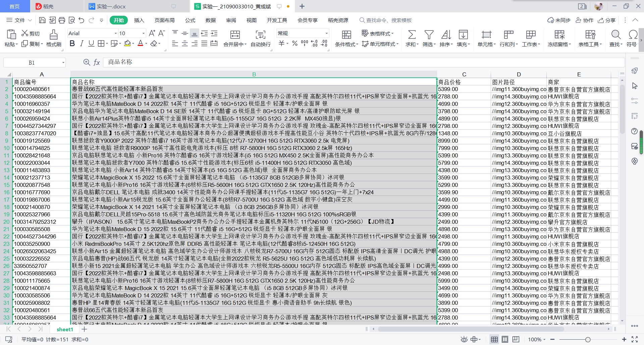Increase indent with the indent icon

click(x=214, y=33)
